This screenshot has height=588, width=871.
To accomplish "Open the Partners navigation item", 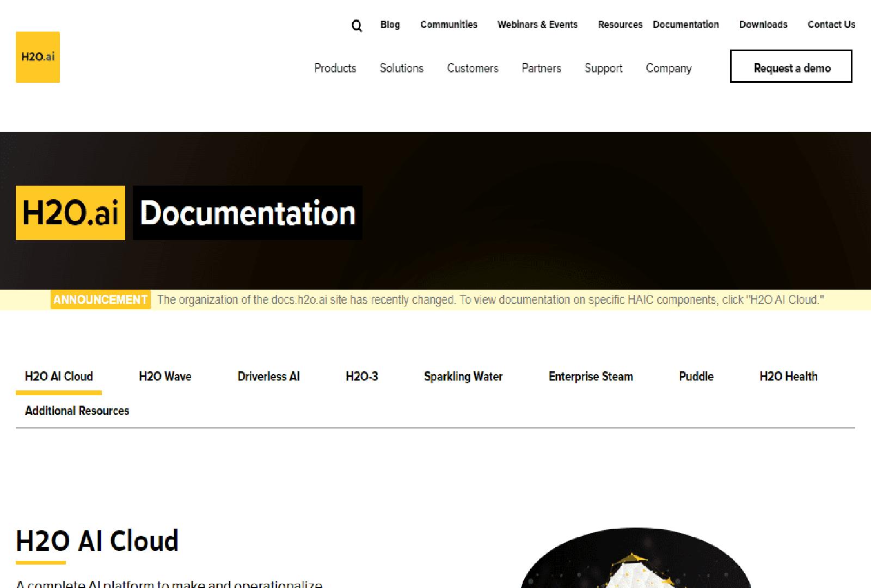I will coord(541,68).
